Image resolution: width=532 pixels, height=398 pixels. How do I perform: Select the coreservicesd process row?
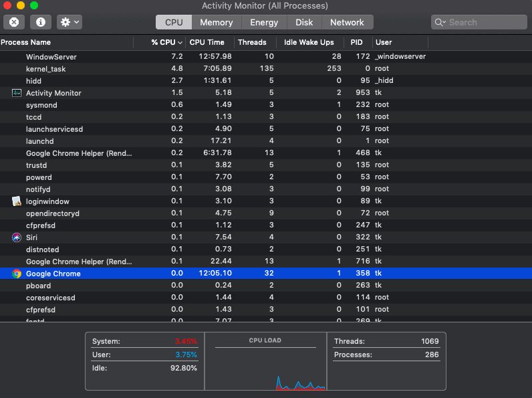click(x=266, y=298)
